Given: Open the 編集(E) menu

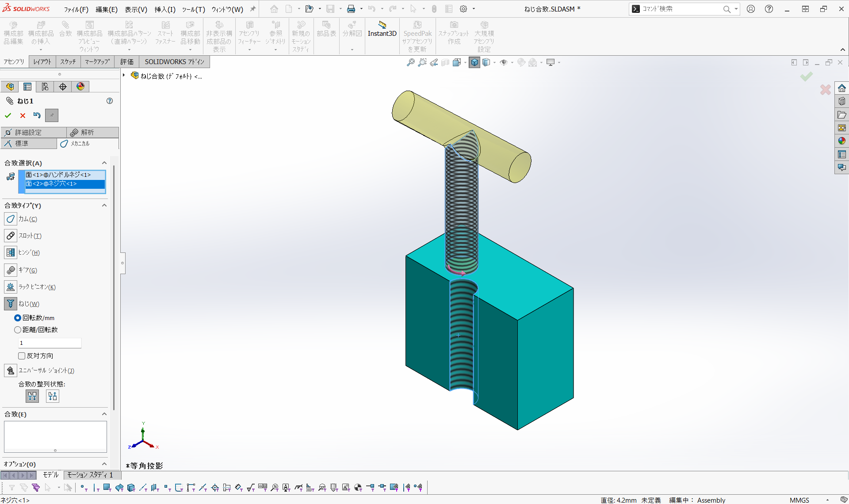Looking at the screenshot, I should [x=107, y=9].
